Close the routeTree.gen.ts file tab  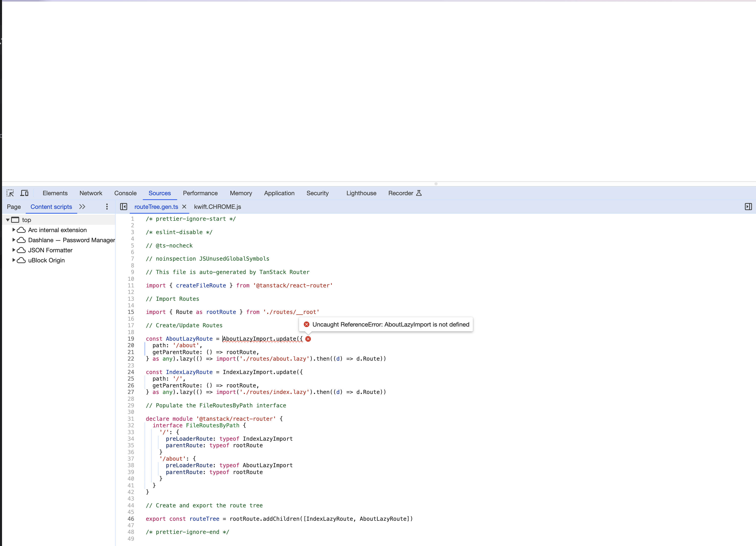click(x=184, y=207)
